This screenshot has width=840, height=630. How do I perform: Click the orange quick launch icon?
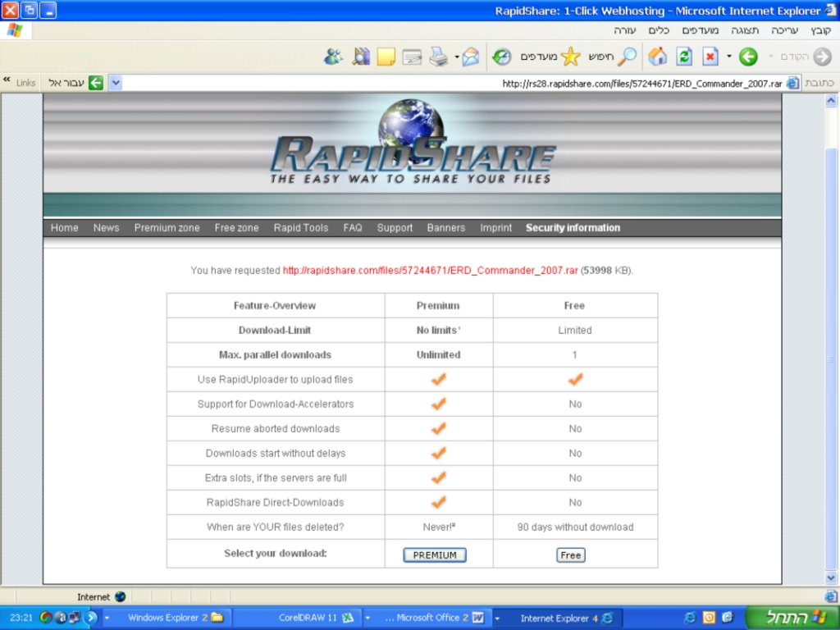click(709, 618)
